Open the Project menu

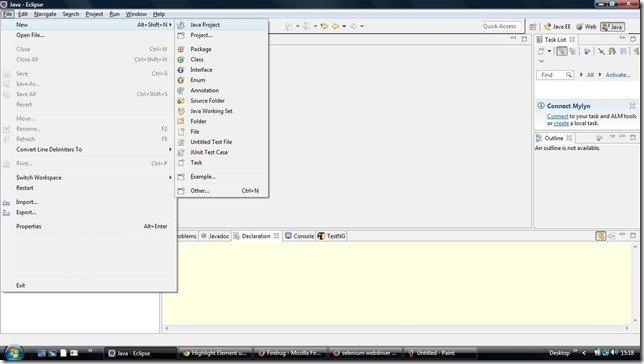(94, 14)
